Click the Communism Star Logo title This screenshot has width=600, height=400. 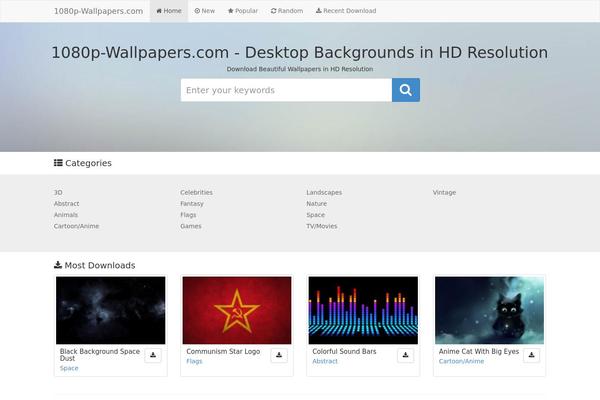223,351
